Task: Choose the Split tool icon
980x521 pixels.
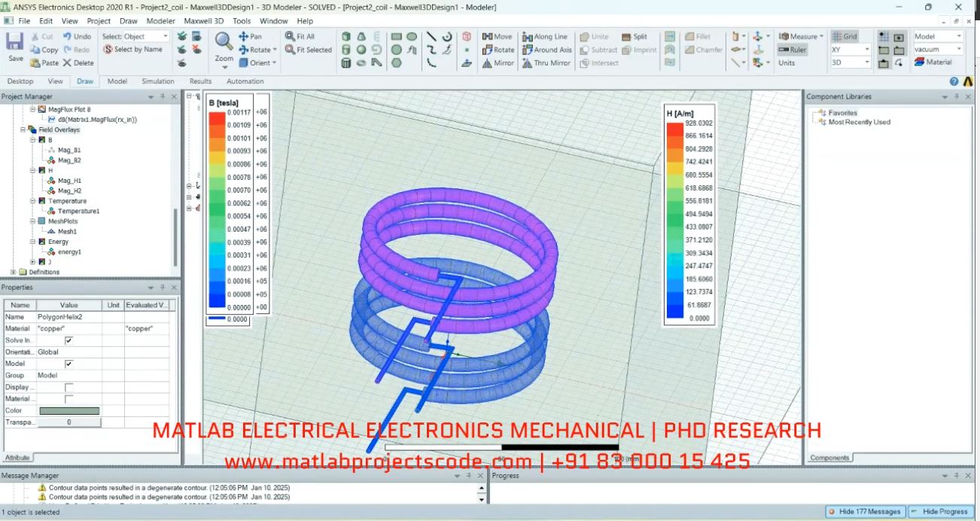Action: click(x=628, y=36)
